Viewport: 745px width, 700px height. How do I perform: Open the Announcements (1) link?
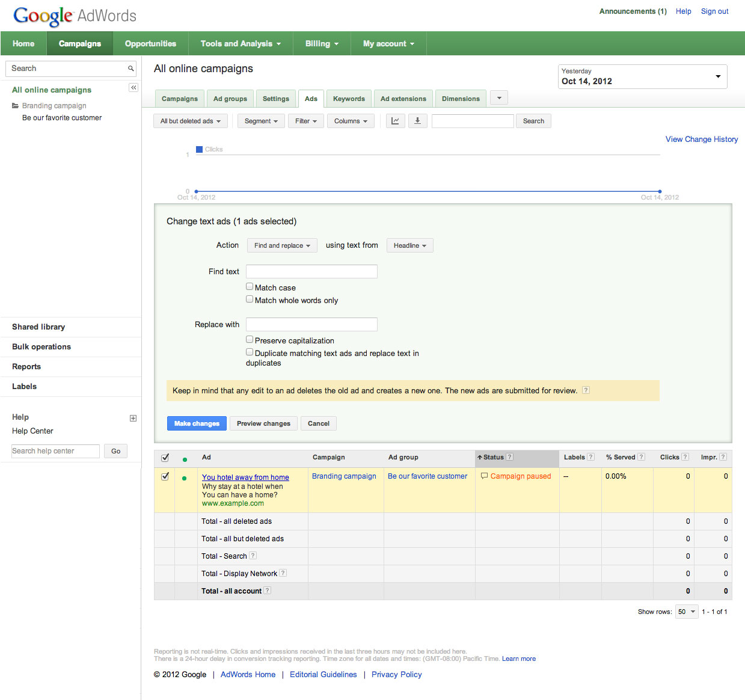[633, 11]
